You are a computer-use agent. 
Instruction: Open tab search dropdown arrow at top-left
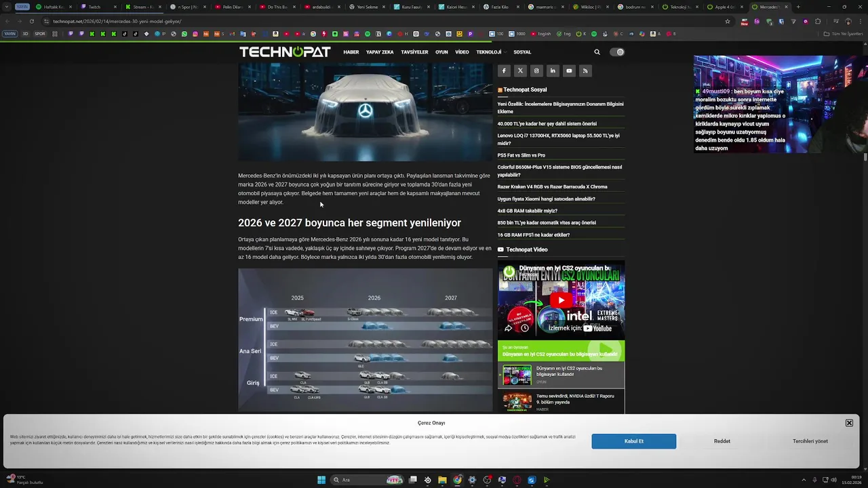7,7
